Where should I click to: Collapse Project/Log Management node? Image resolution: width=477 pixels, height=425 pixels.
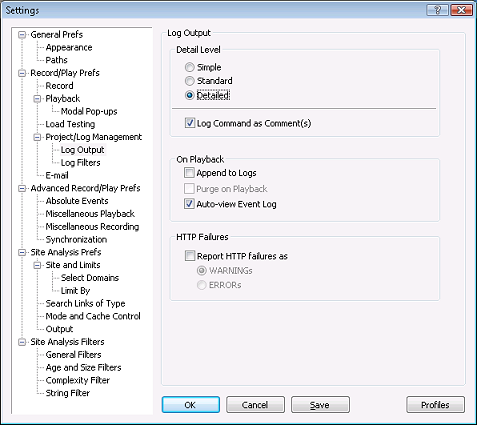tap(37, 137)
